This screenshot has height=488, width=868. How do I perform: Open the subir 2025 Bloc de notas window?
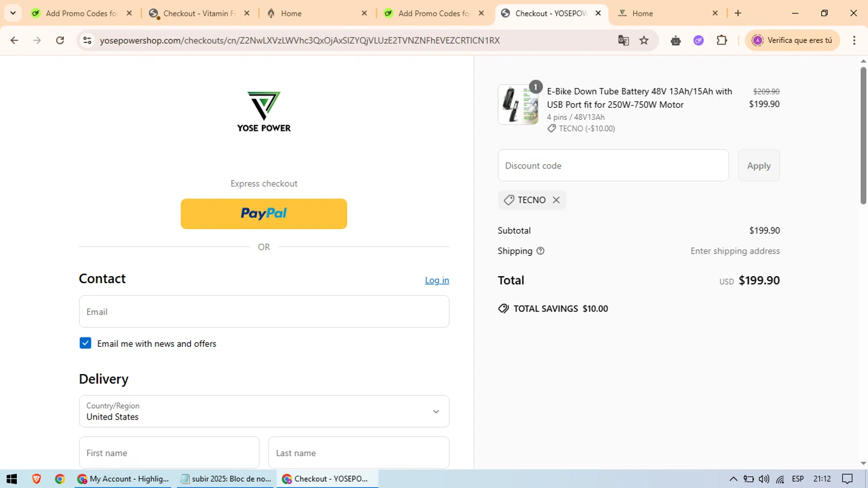(x=226, y=479)
